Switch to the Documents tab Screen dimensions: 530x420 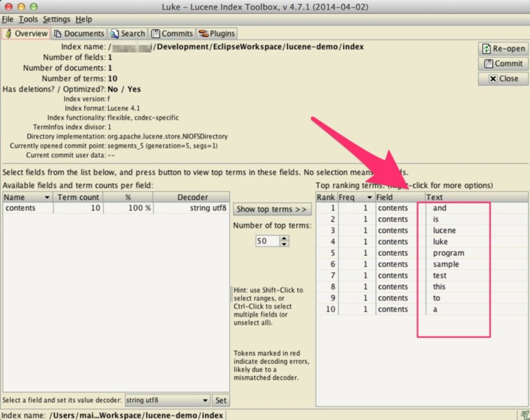pos(79,33)
